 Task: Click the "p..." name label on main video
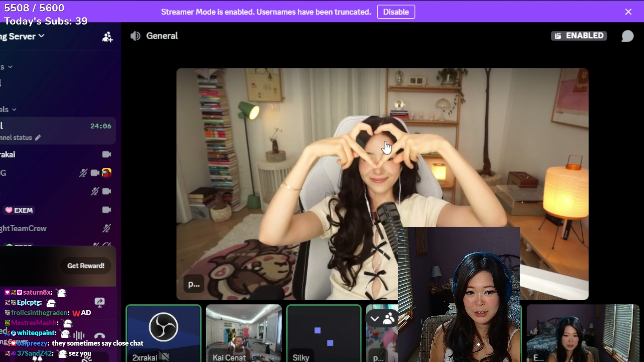194,285
